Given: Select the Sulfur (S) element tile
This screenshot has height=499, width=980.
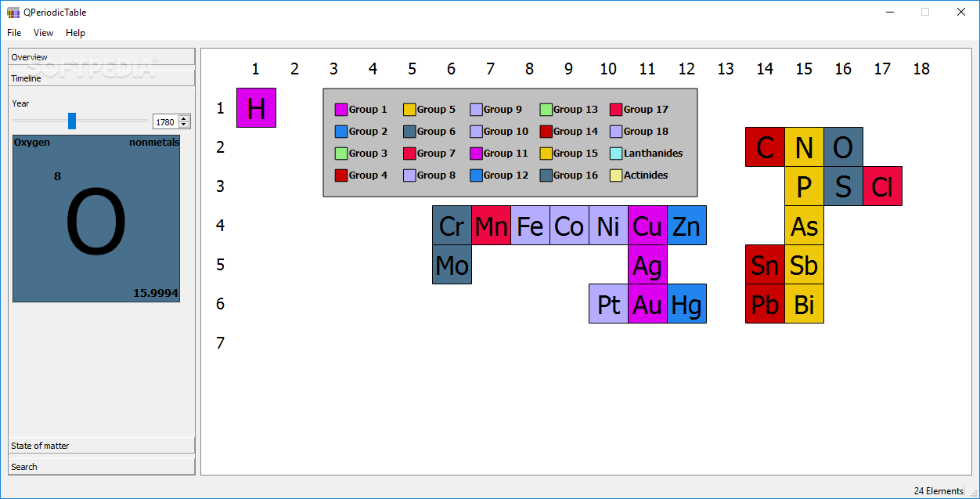Looking at the screenshot, I should tap(843, 186).
